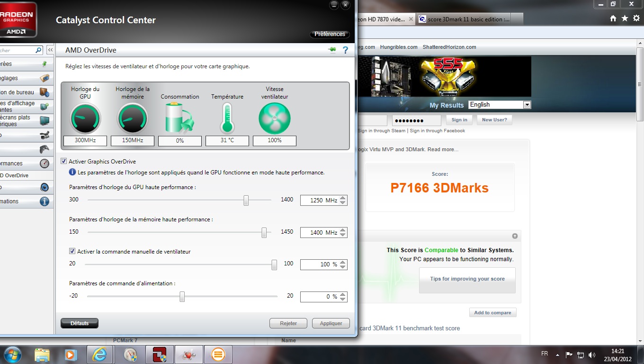Screen dimensions: 644x364
Task: Open the Préférences dropdown menu
Action: tap(330, 34)
